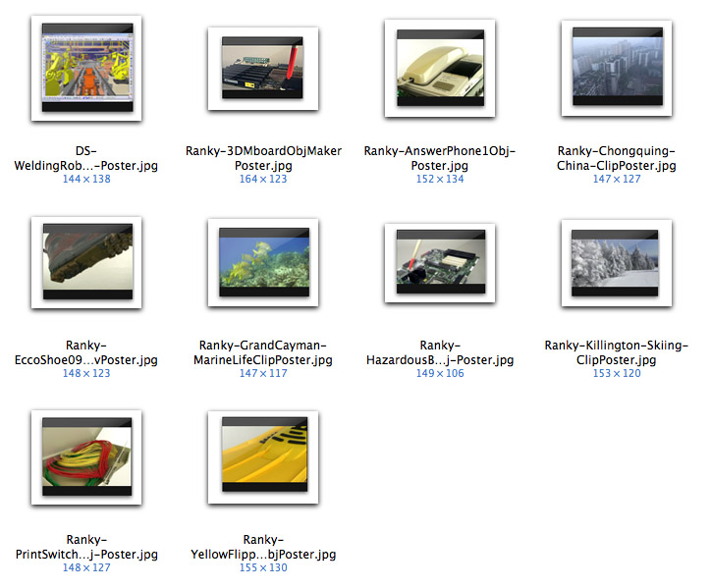
Task: Click the 155 × 130 dimensions label
Action: pos(263,568)
